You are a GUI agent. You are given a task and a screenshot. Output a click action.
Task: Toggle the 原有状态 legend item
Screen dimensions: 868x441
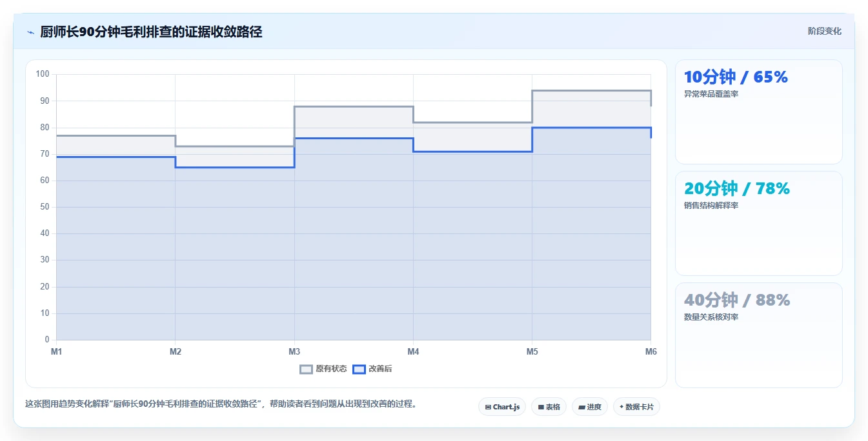tap(323, 369)
